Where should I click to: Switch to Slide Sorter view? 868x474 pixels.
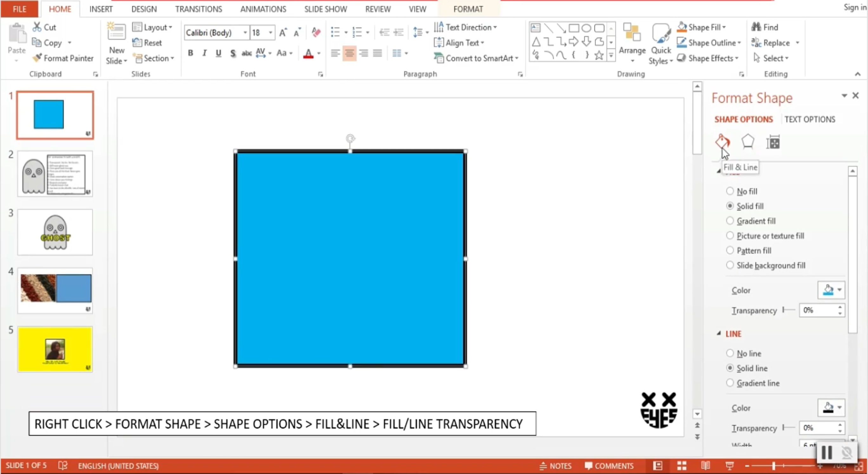[x=682, y=465]
